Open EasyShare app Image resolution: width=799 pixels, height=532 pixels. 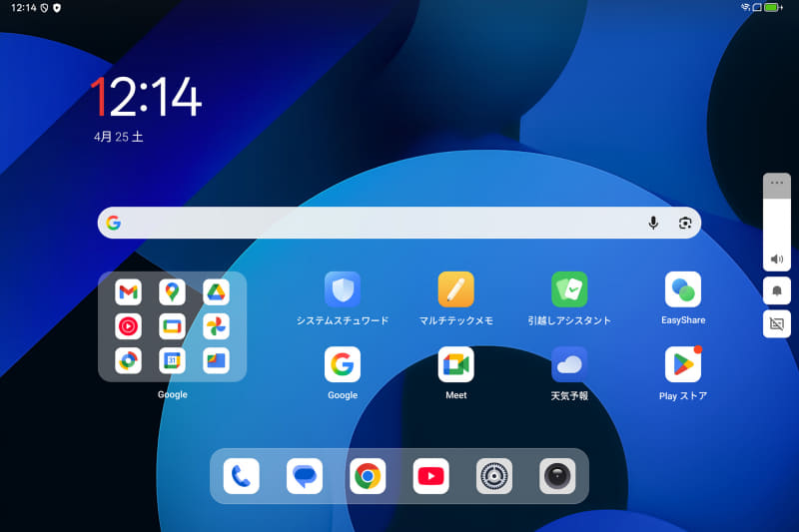point(683,289)
